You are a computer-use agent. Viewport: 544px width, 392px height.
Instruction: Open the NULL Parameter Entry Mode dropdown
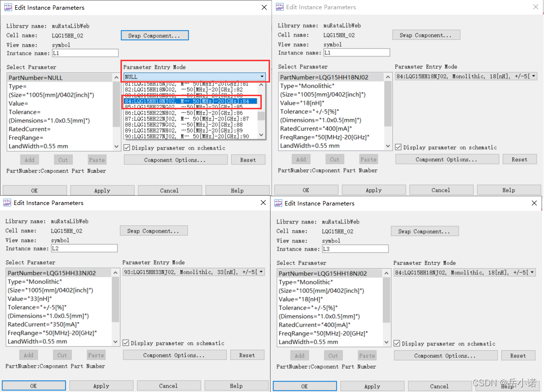pos(262,77)
